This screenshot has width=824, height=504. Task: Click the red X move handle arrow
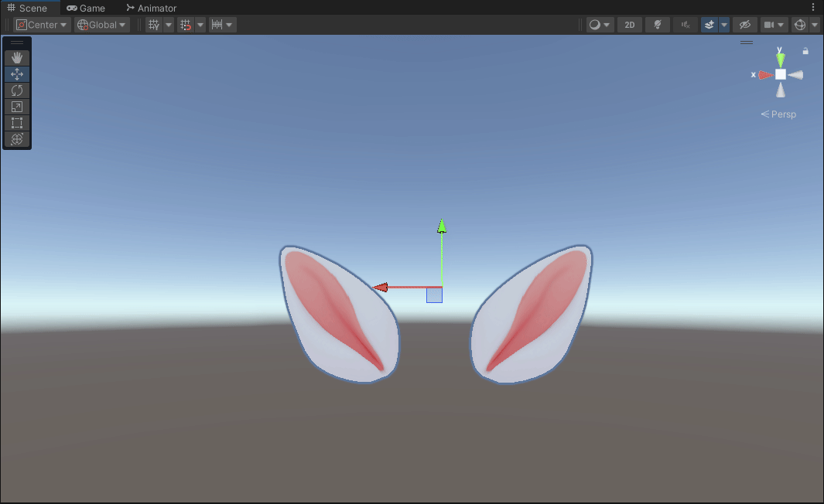coord(381,288)
